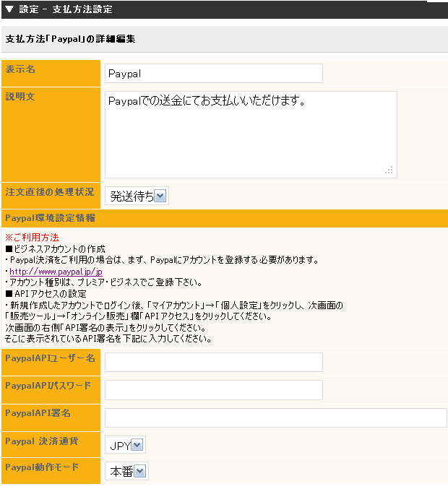Click the line 次画面の右側「API署名の表示」をクリックしてください。
This screenshot has height=502, width=448.
[x=105, y=328]
